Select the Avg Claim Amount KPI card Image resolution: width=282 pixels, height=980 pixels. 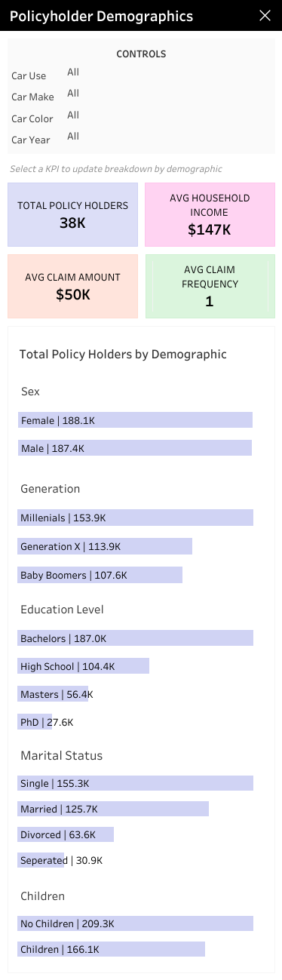coord(73,286)
